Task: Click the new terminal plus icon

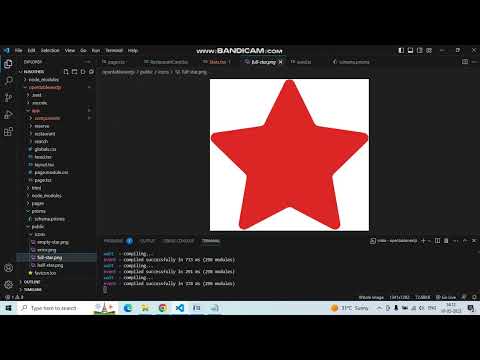Action: coord(423,241)
